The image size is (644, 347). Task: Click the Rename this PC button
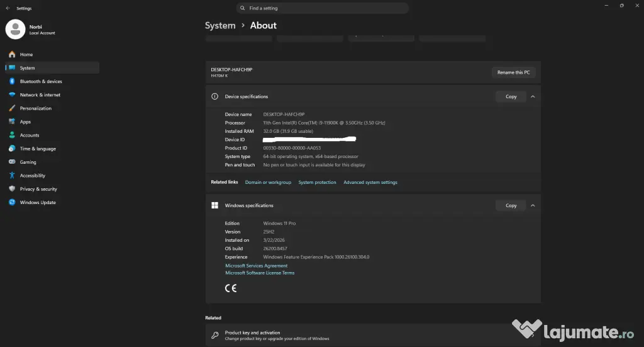tap(513, 72)
